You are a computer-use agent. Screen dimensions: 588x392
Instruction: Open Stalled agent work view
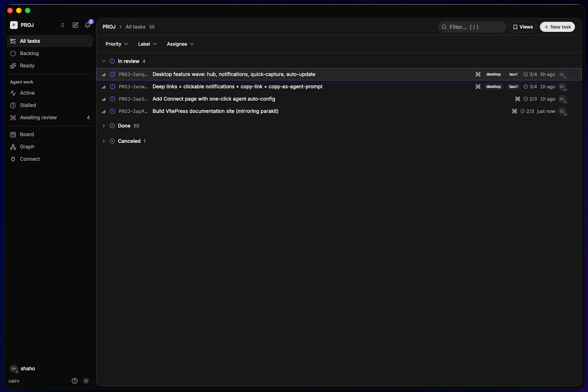pos(50,105)
